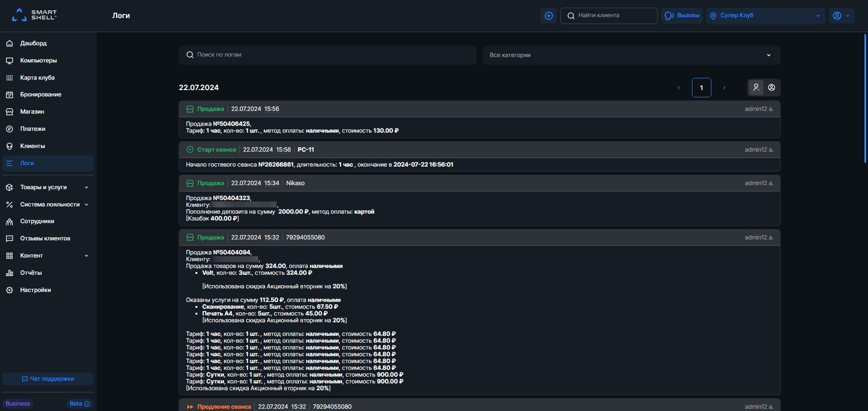Screen dimensions: 868x411
Task: Open the Дашборд section in sidebar
Action: (33, 43)
